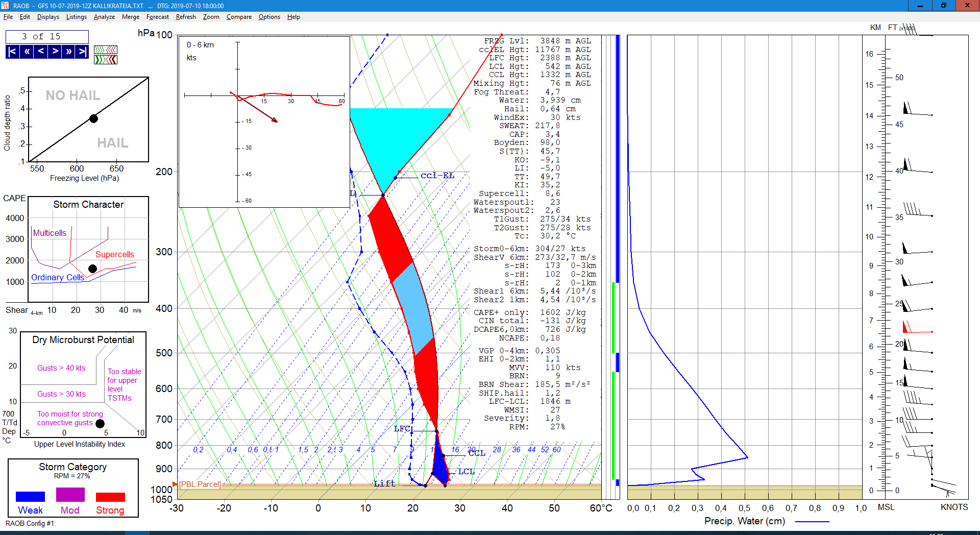Open the Listings menu
This screenshot has width=980, height=535.
[76, 17]
